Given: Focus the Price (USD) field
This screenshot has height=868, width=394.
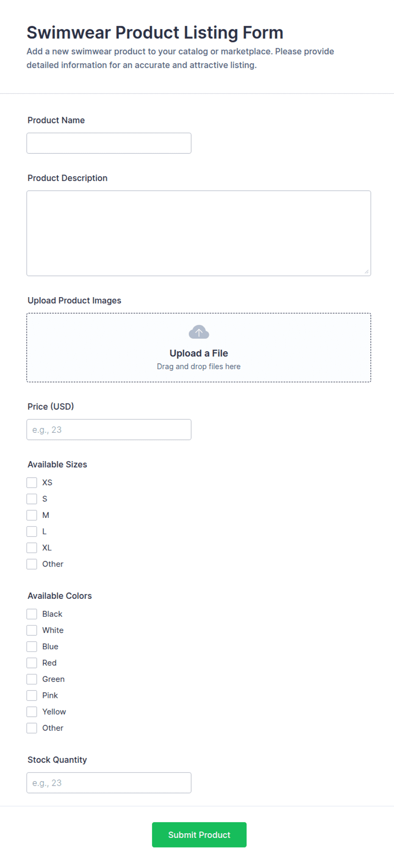Looking at the screenshot, I should (x=109, y=430).
